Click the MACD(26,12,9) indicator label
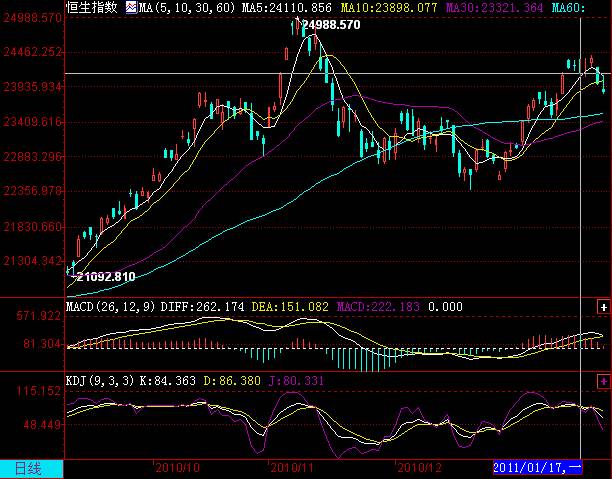The image size is (612, 479). point(111,307)
